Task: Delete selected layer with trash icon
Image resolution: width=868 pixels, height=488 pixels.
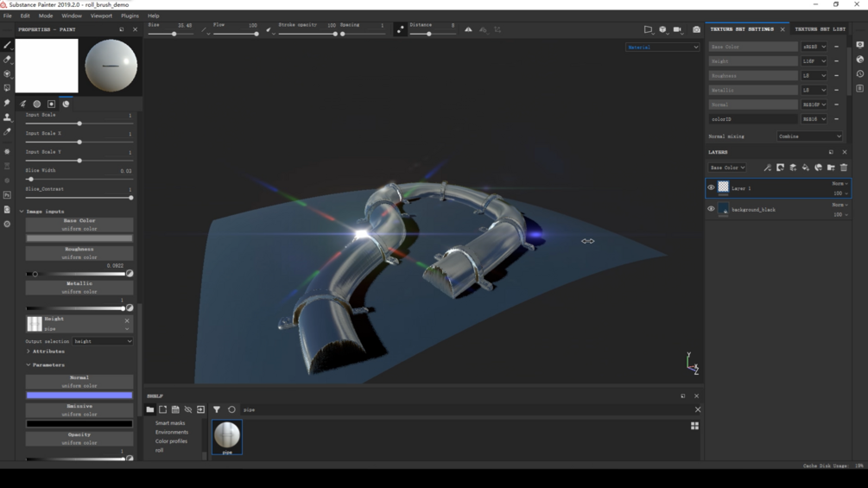Action: pos(844,168)
